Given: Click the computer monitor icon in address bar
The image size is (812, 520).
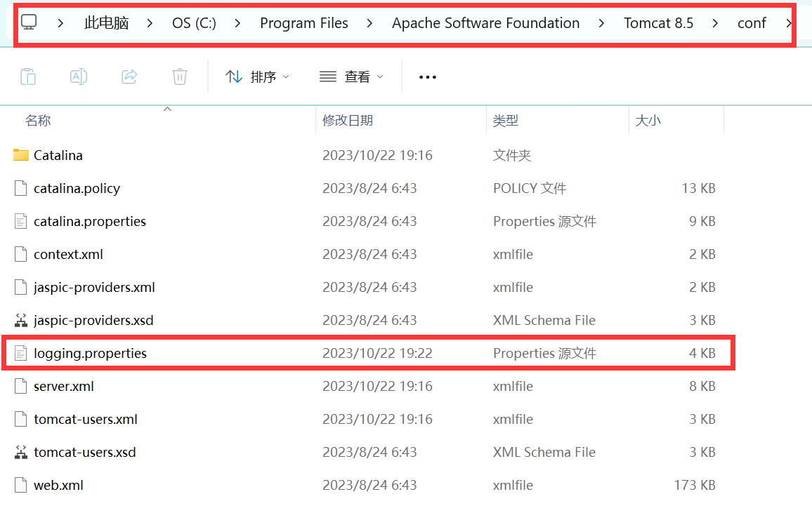Looking at the screenshot, I should point(29,22).
